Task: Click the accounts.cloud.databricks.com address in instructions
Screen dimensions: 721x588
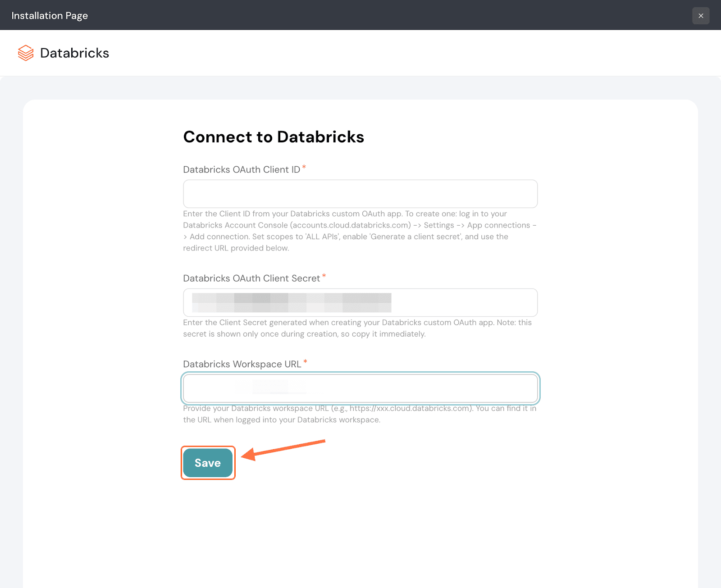Action: tap(351, 225)
